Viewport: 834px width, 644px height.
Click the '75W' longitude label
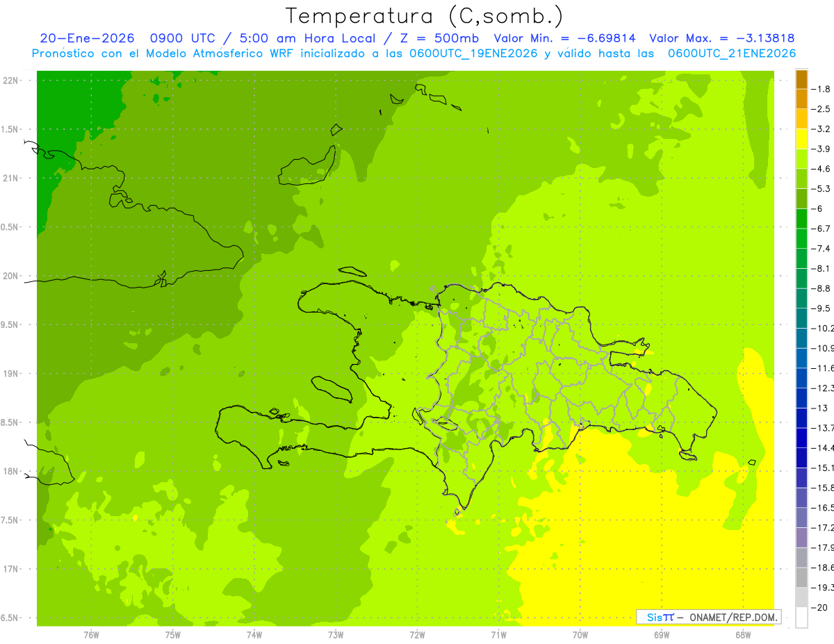point(173,634)
